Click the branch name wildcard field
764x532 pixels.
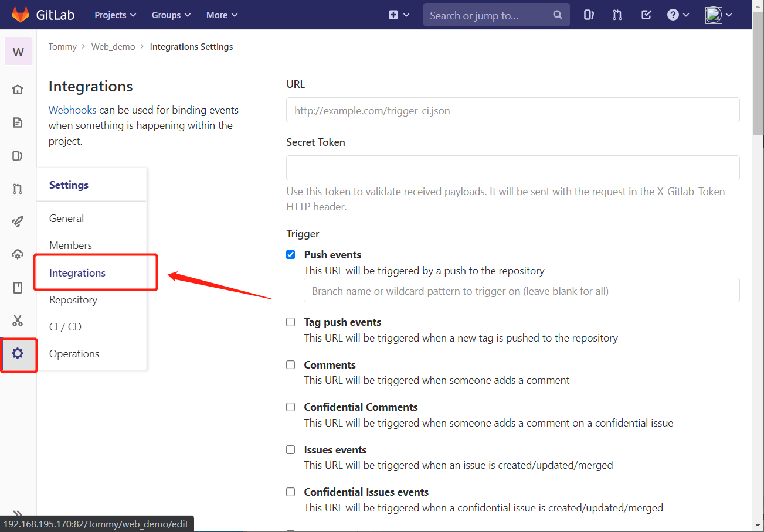(521, 291)
